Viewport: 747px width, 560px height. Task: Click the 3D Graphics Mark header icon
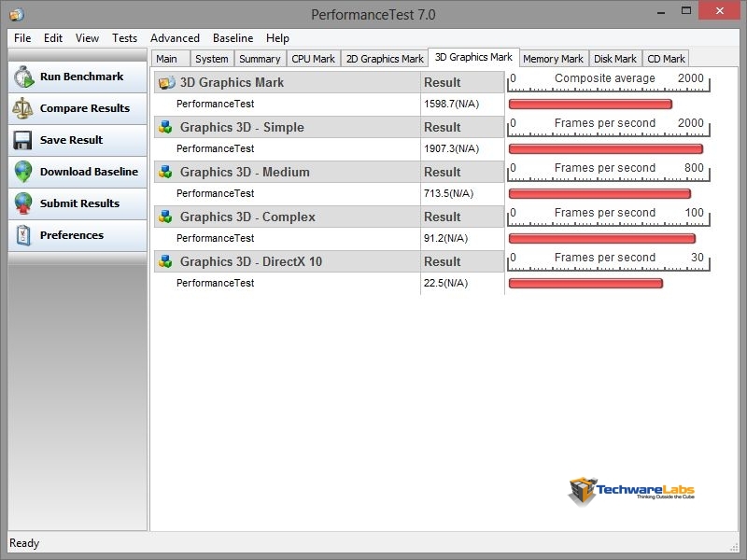click(166, 82)
